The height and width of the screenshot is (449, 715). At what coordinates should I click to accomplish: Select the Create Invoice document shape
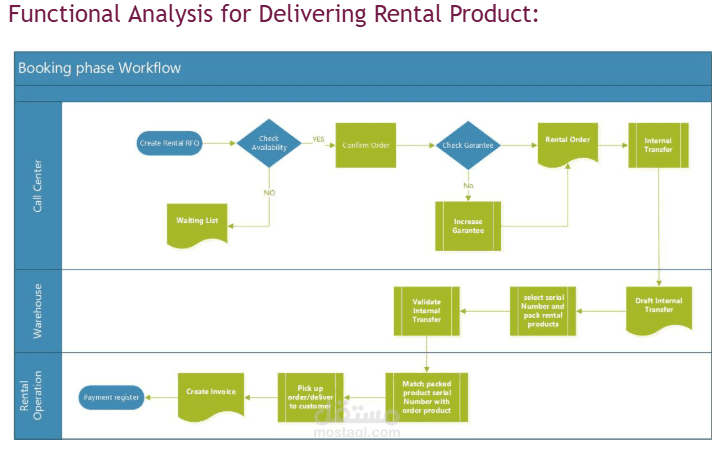click(211, 396)
